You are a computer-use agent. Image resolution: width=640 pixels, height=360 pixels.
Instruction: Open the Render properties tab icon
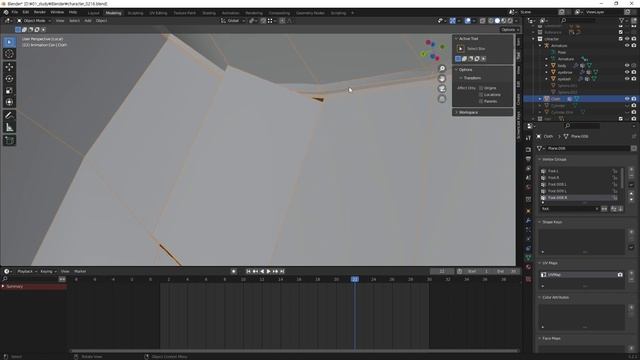[528, 150]
